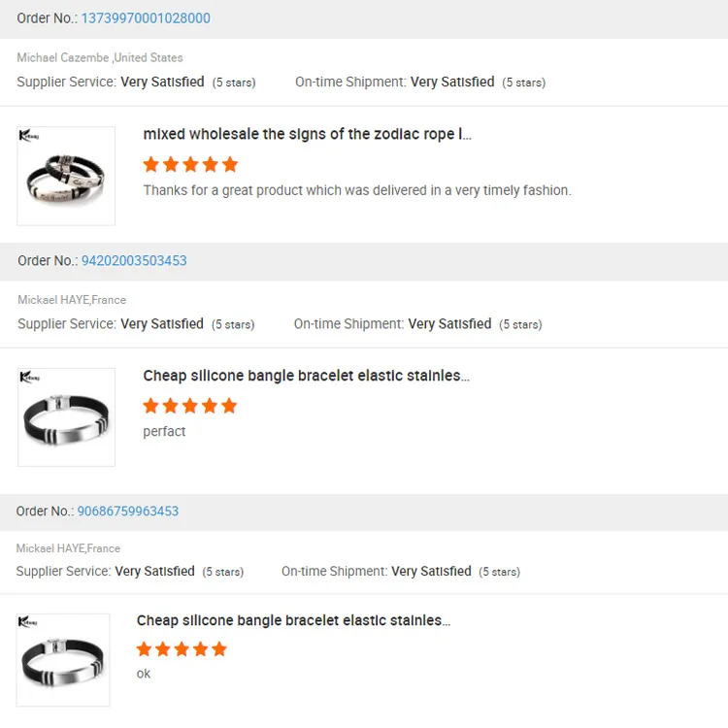Click the star rating above the 'perfact' review

tap(190, 406)
